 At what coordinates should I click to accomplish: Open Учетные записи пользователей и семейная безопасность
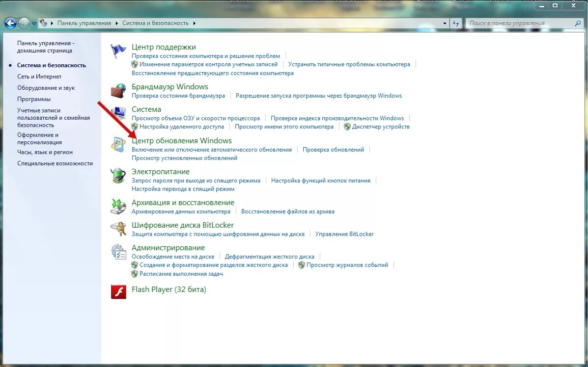pyautogui.click(x=53, y=118)
